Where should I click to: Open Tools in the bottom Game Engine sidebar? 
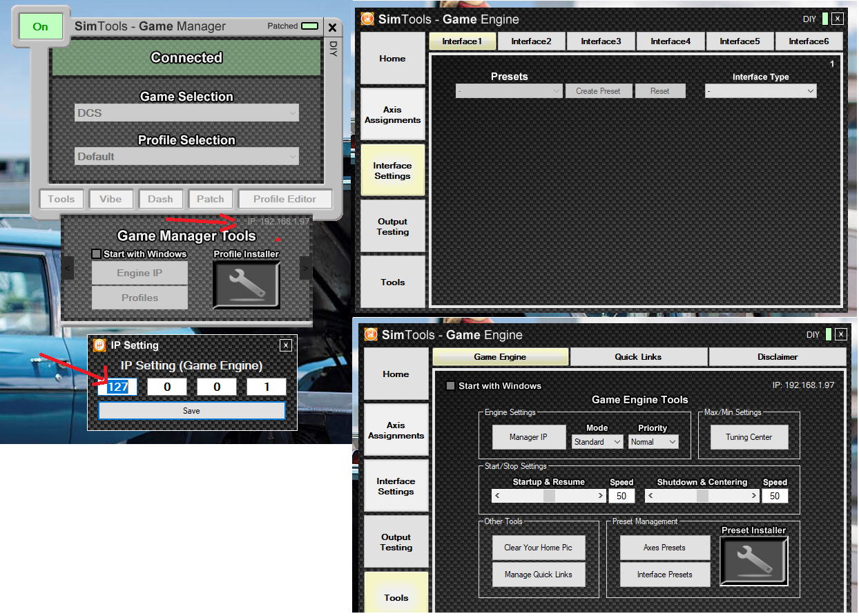click(396, 593)
